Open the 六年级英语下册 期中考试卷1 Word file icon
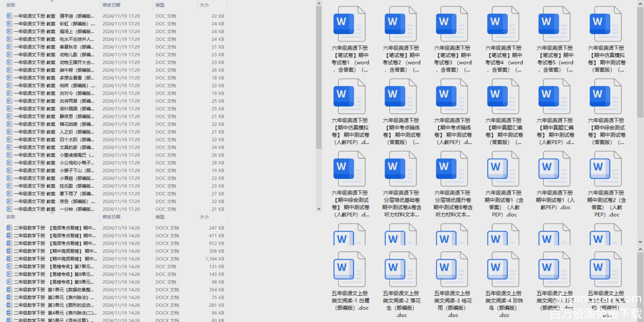 (x=349, y=24)
